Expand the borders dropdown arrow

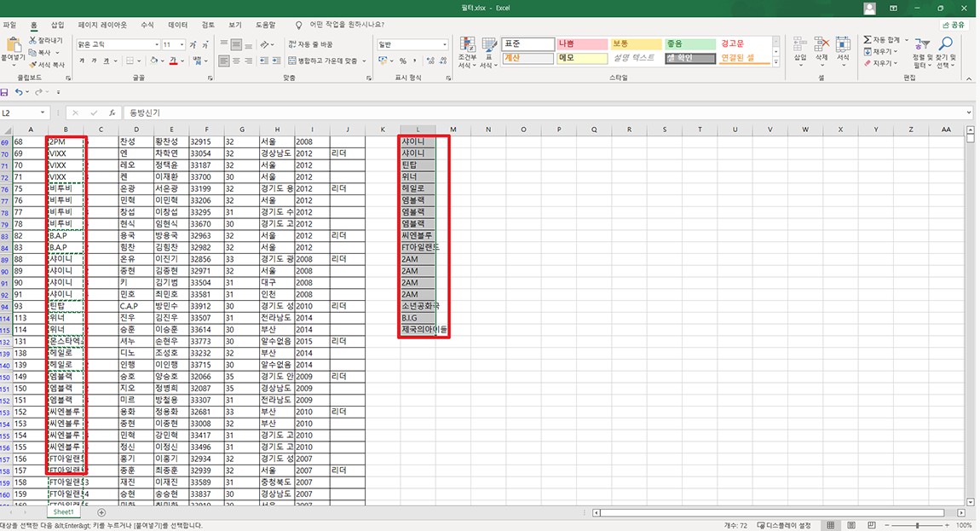(x=140, y=61)
